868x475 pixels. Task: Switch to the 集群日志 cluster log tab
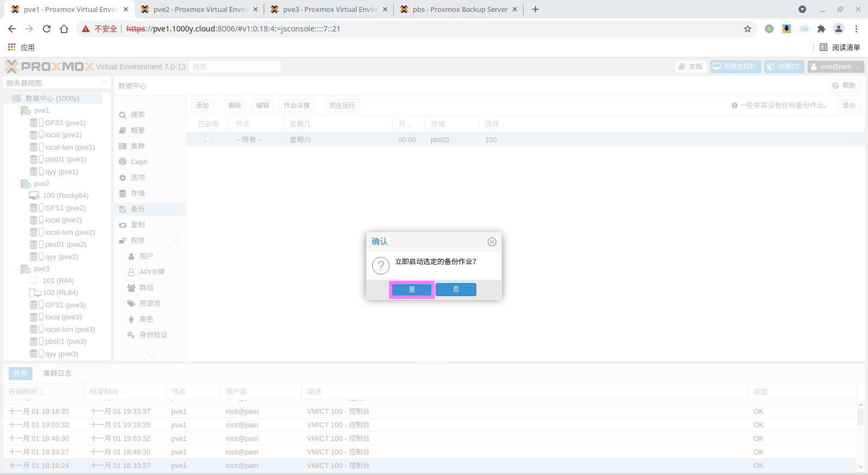(x=58, y=373)
